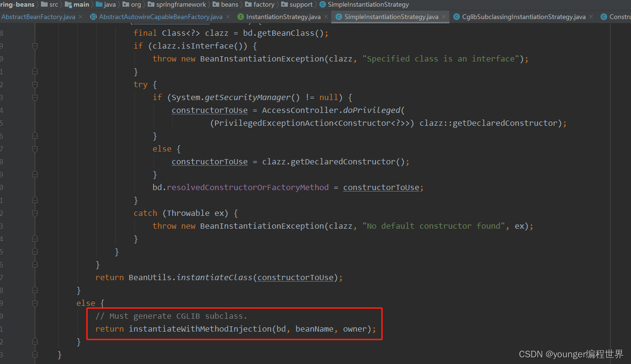Collapse the catch (Throwable ex) block
The image size is (631, 364).
35,213
